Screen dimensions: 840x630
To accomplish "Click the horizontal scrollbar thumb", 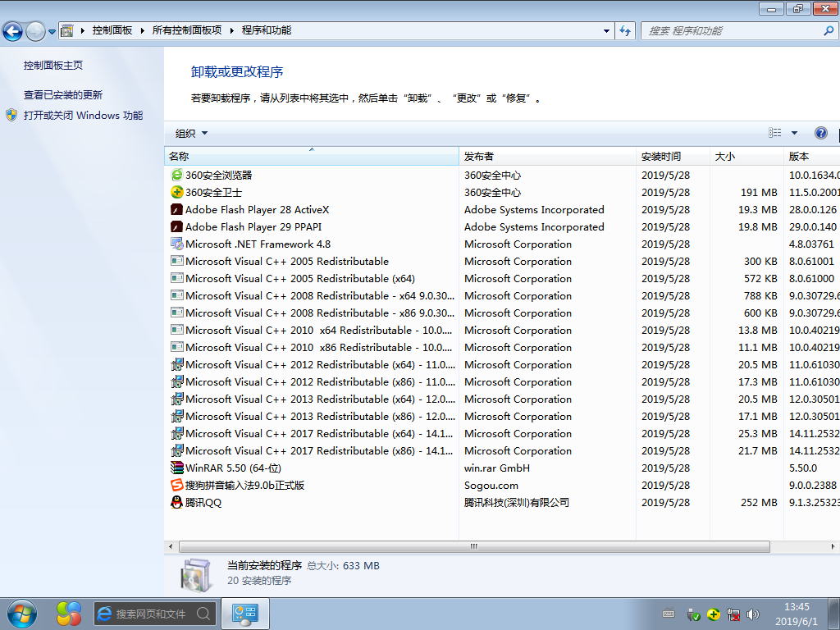I will (x=474, y=546).
